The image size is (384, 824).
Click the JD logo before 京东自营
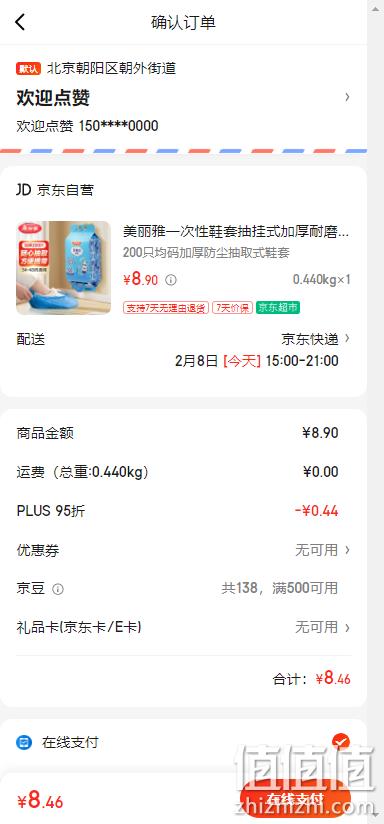24,190
